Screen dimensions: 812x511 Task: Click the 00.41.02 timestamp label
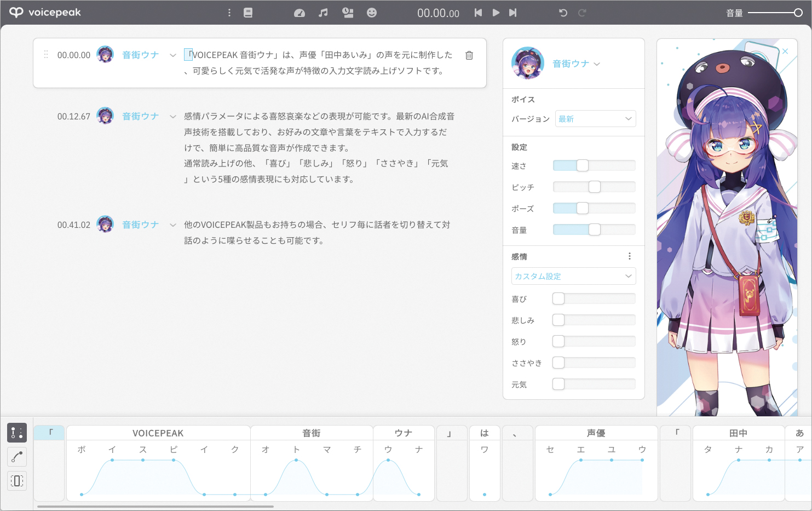74,225
